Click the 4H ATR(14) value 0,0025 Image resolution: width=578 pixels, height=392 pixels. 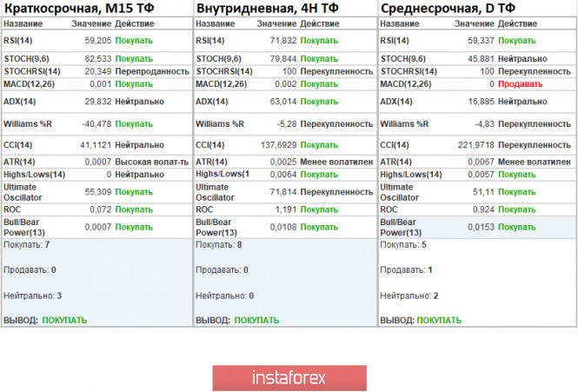click(x=283, y=162)
